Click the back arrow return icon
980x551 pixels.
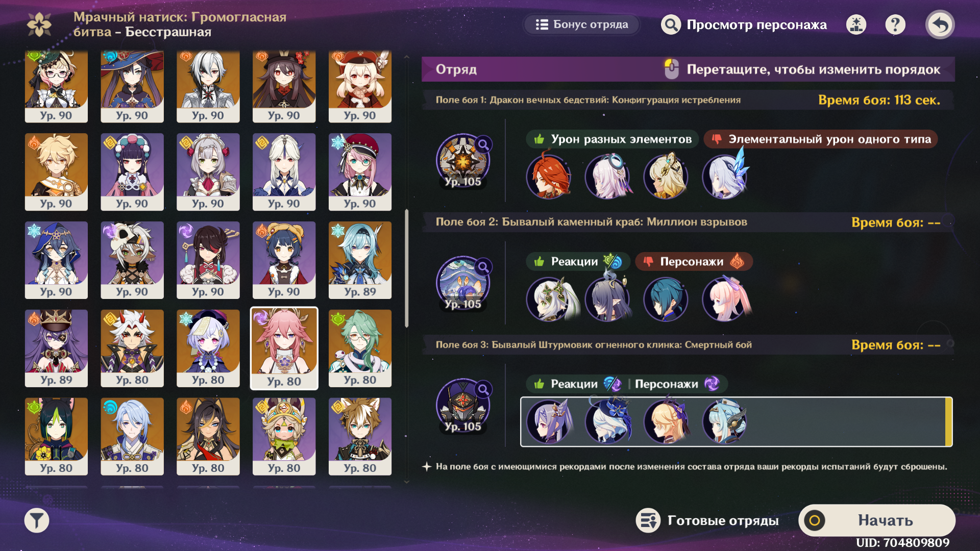coord(940,24)
